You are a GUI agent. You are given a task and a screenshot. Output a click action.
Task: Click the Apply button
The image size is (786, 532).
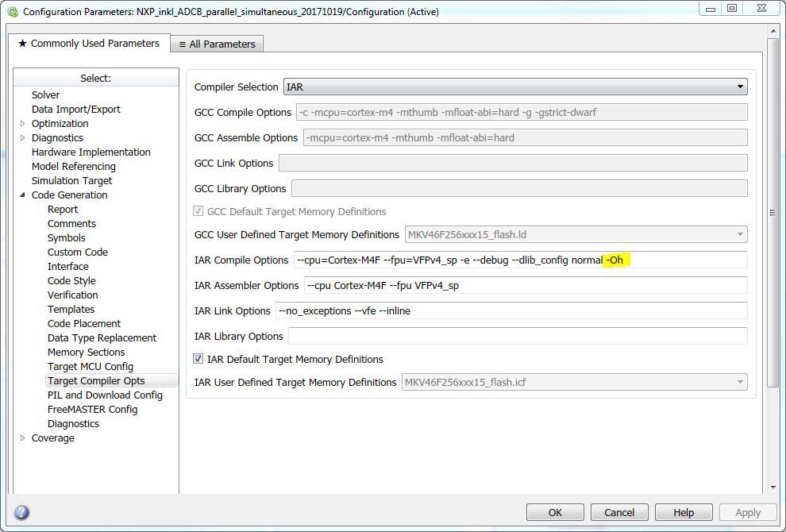[747, 512]
